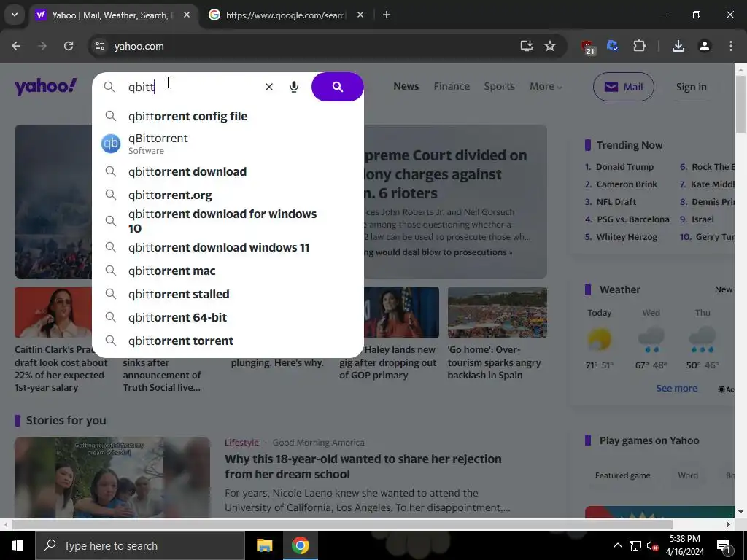Open the tab search dropdown arrow

coord(15,15)
